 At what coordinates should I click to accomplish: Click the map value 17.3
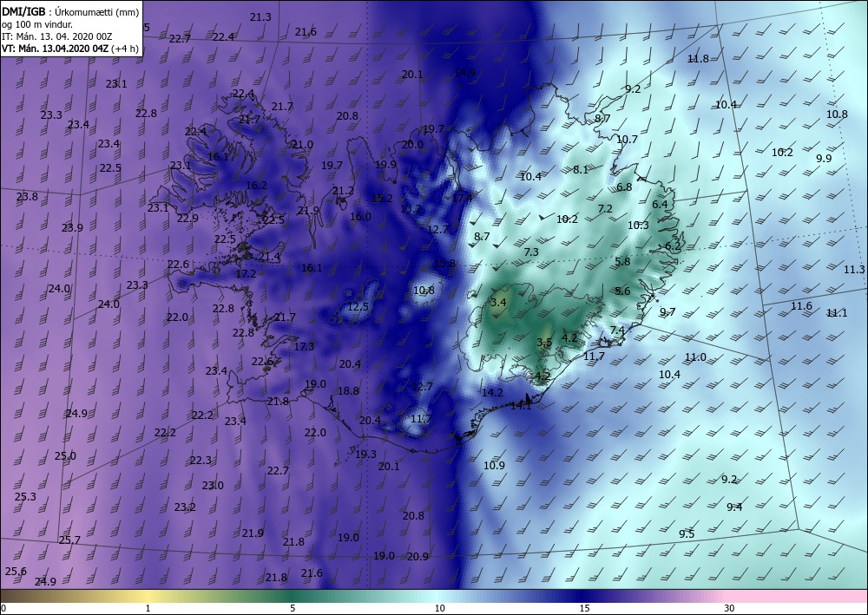tap(304, 347)
